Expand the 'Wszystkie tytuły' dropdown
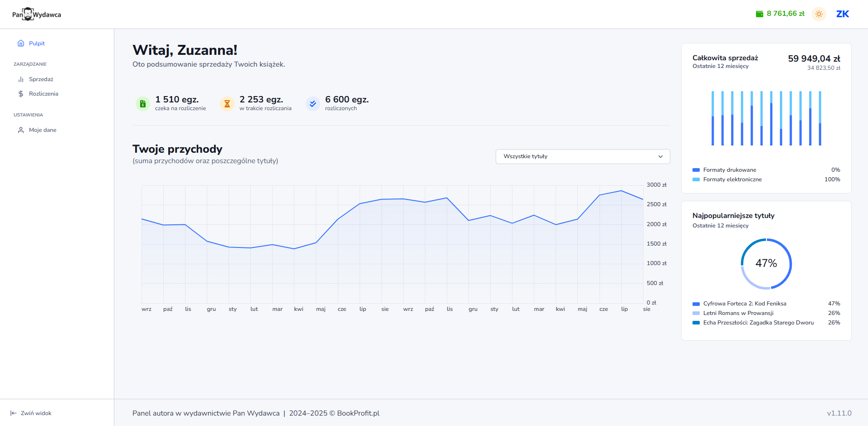The height and width of the screenshot is (426, 868). 582,156
